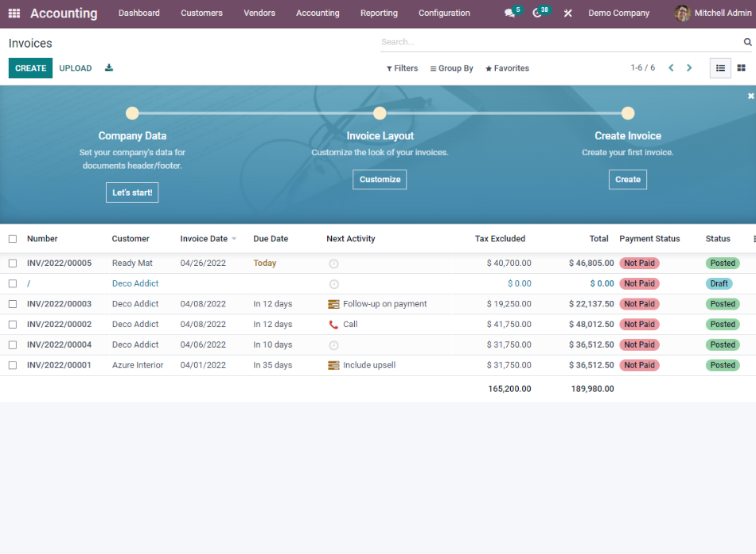The image size is (756, 554).
Task: Click Customize under Invoice Layout
Action: pos(380,179)
